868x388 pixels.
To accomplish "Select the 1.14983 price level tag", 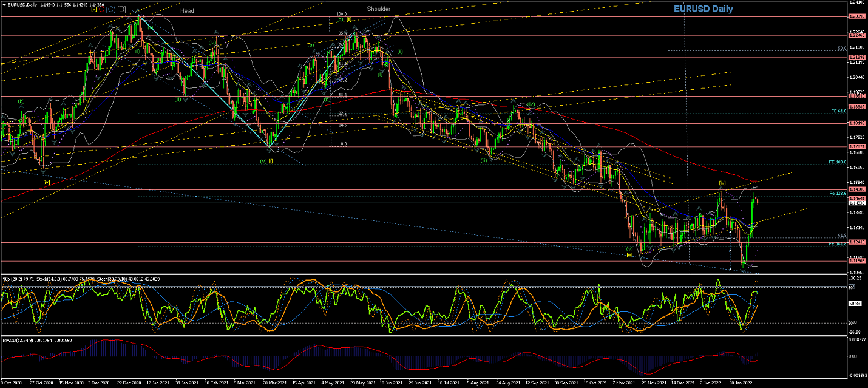I will [856, 189].
